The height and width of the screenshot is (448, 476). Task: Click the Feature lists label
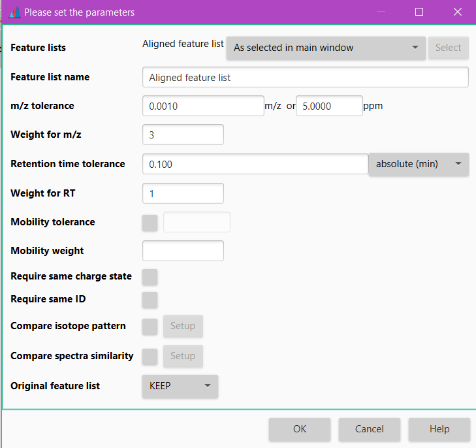click(39, 48)
